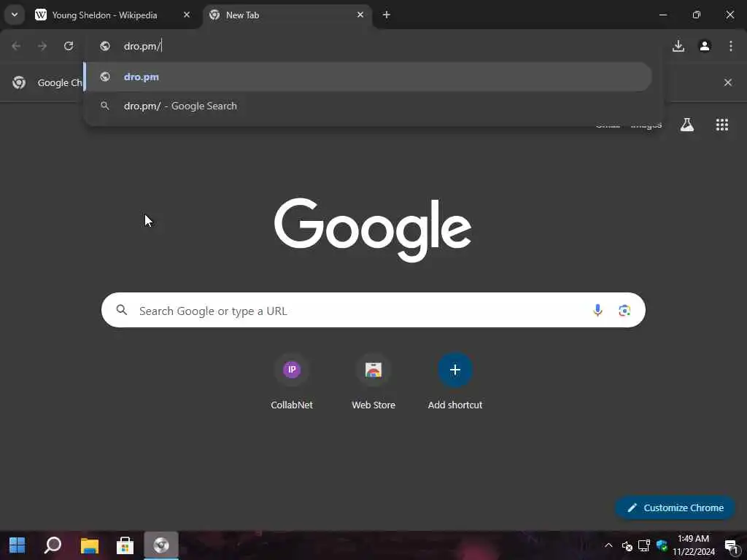This screenshot has height=560, width=747.
Task: Reload the page
Action: (x=69, y=46)
